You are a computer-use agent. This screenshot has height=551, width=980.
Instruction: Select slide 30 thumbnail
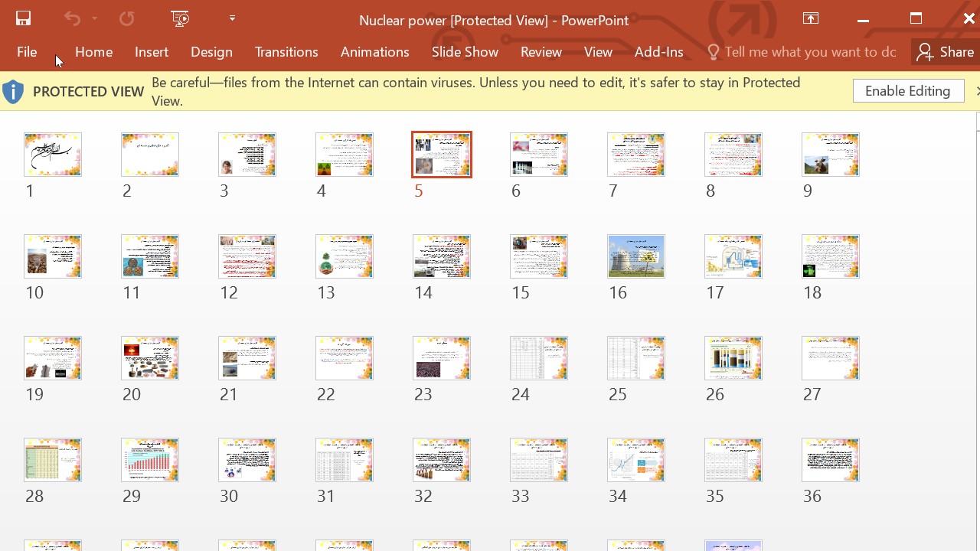tap(247, 460)
